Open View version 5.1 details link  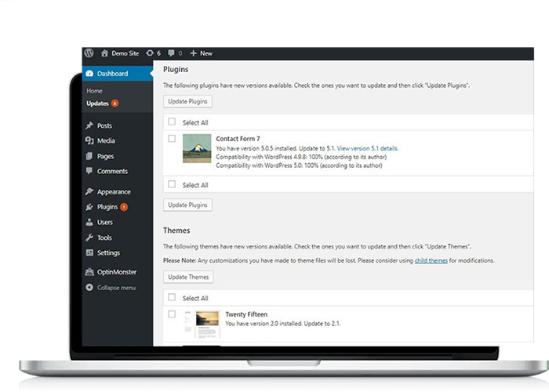point(367,148)
